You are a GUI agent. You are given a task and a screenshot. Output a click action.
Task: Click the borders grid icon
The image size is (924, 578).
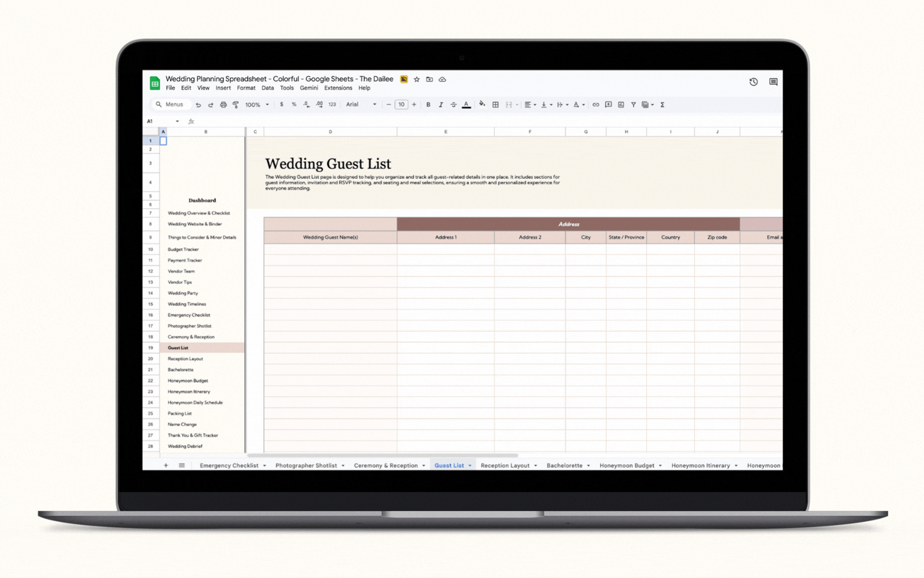(495, 105)
